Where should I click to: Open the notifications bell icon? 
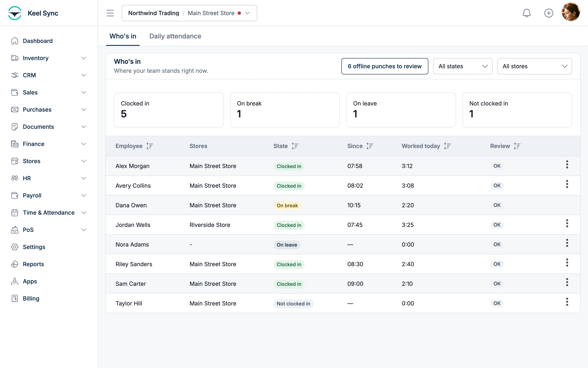[527, 13]
